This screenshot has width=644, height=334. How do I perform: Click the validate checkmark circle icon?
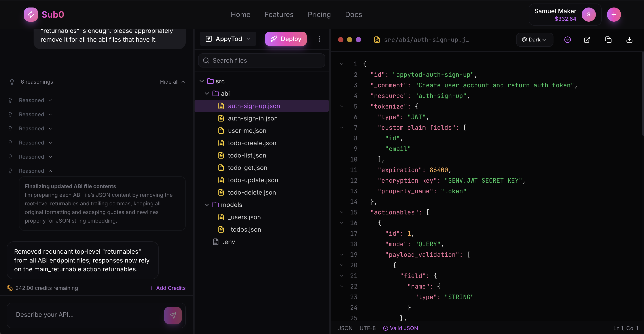click(567, 40)
